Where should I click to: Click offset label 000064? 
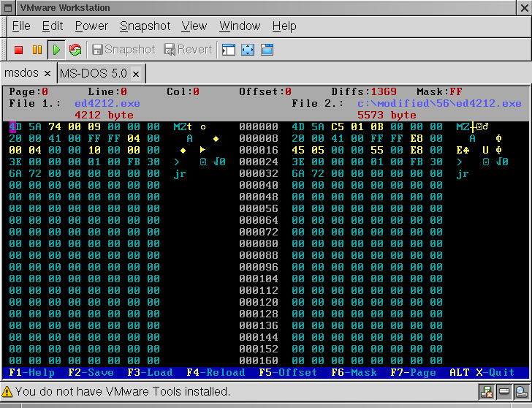click(259, 220)
